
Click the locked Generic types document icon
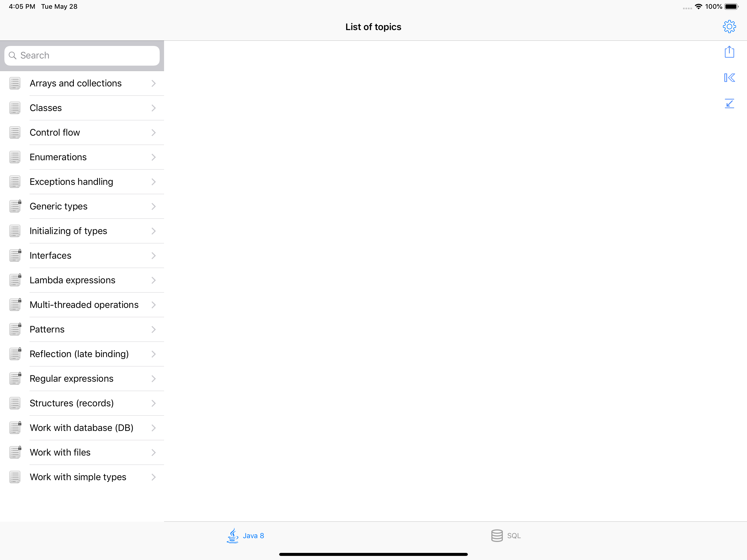[x=15, y=206]
